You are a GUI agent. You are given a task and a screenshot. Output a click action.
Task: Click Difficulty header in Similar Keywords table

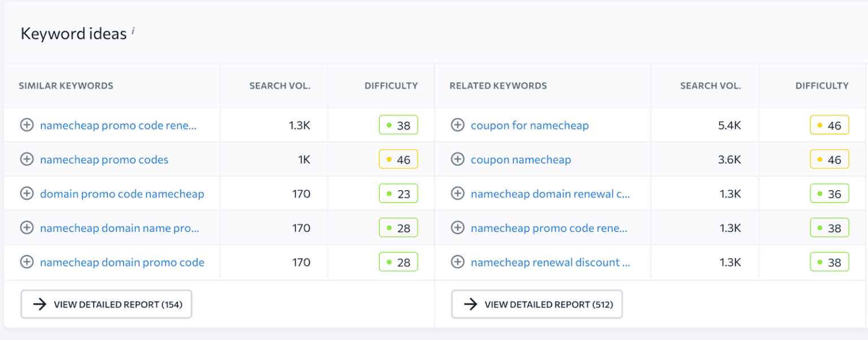click(391, 86)
